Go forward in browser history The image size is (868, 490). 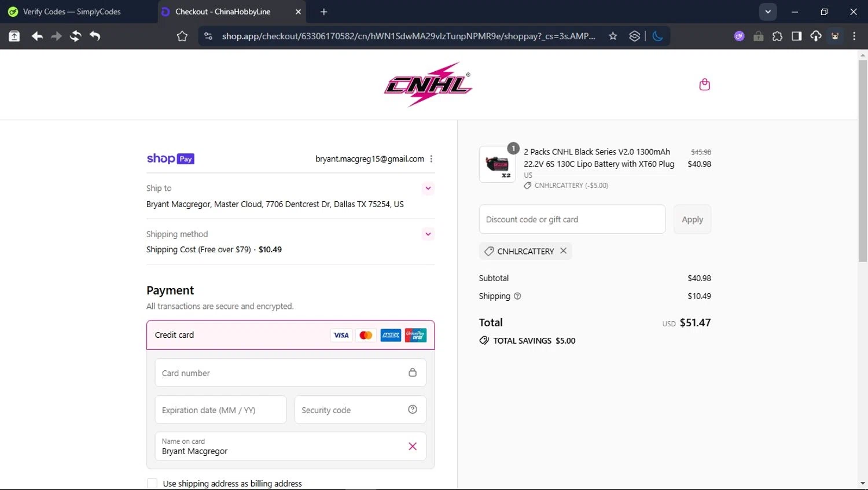(x=56, y=36)
